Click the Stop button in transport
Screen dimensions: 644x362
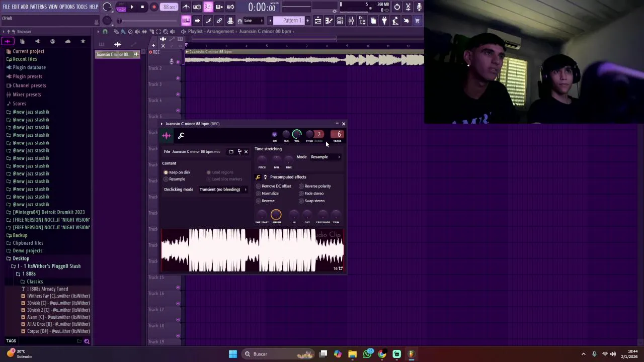pos(142,7)
